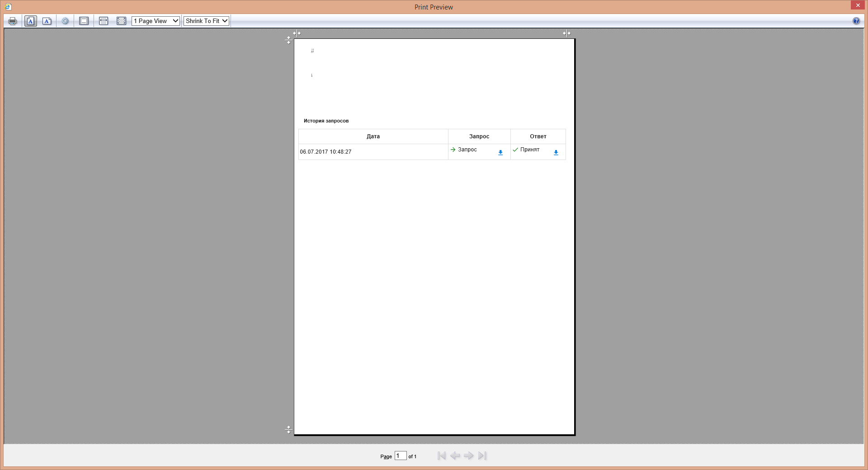Toggle headers and footers icon
This screenshot has width=868, height=470.
click(84, 21)
